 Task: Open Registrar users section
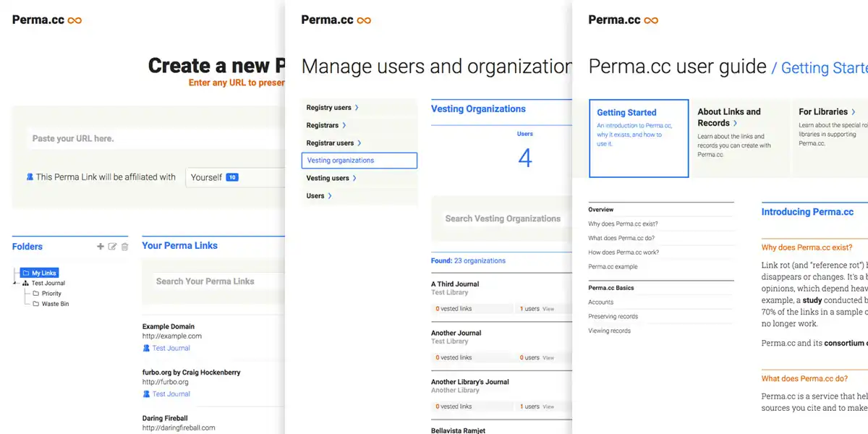coord(330,143)
